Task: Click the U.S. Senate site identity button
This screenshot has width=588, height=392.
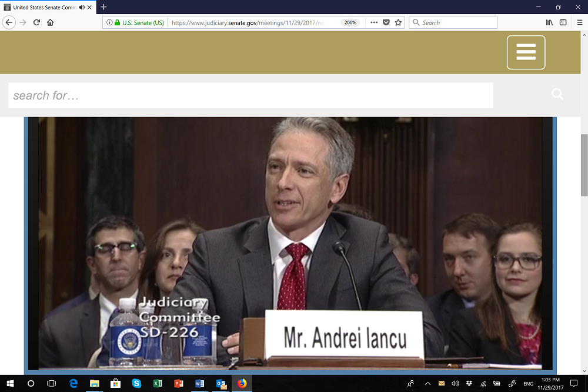Action: tap(139, 22)
